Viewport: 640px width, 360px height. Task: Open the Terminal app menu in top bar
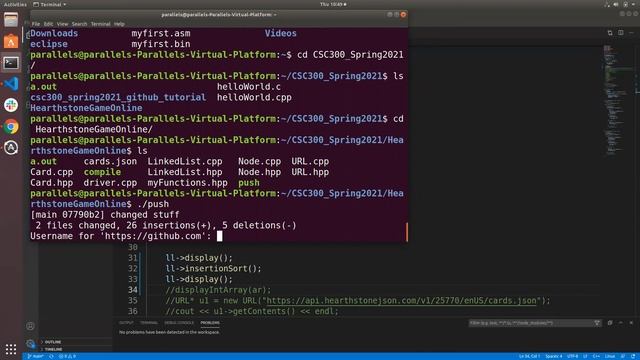click(x=49, y=4)
